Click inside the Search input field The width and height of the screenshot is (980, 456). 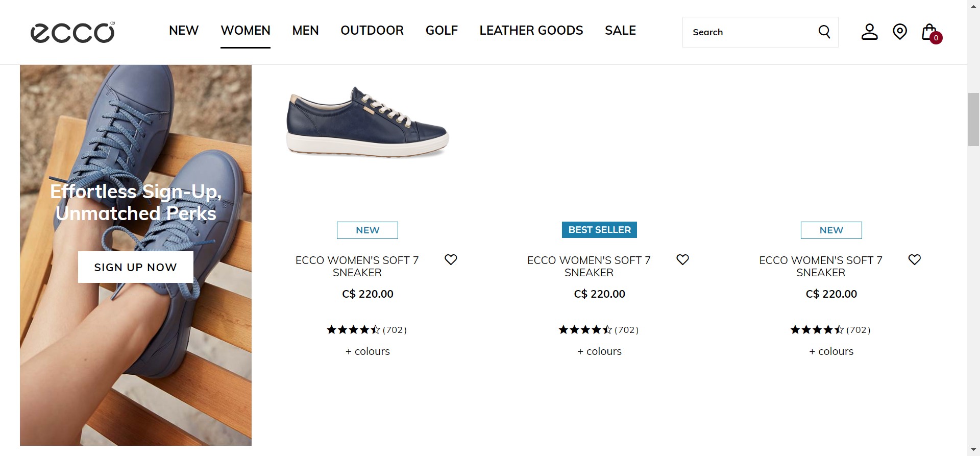[x=748, y=32]
